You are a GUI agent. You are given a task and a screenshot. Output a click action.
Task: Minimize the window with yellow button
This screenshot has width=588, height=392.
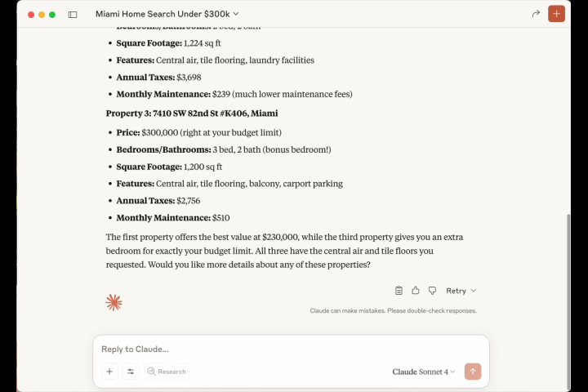click(42, 15)
